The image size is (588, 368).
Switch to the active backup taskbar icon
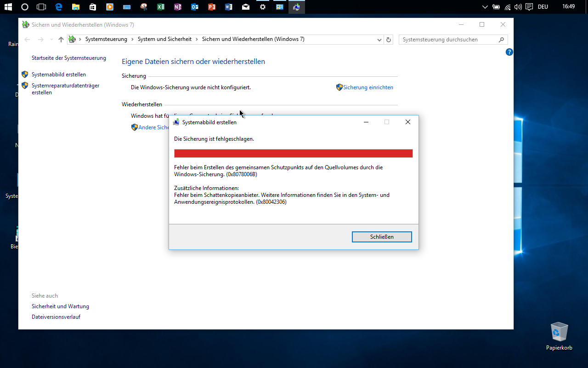(296, 7)
